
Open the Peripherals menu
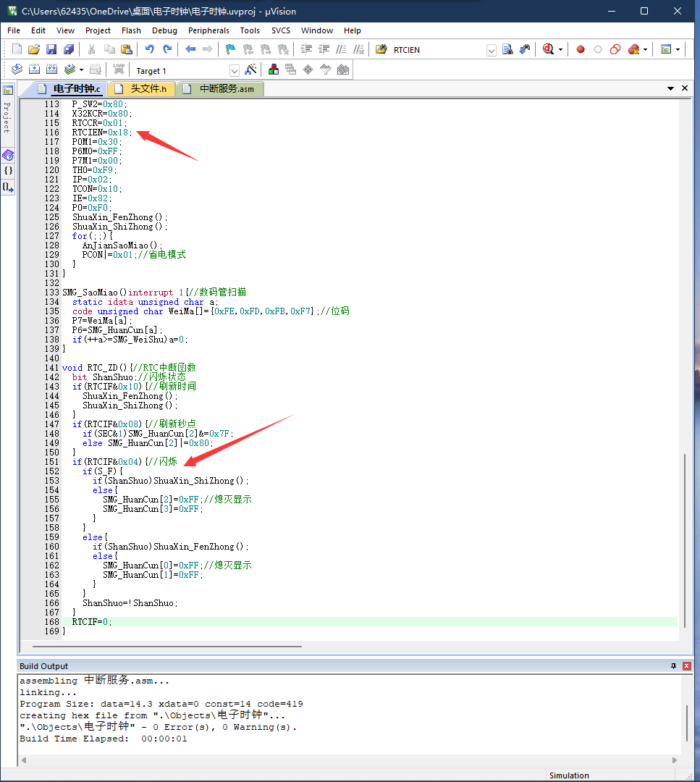click(208, 30)
